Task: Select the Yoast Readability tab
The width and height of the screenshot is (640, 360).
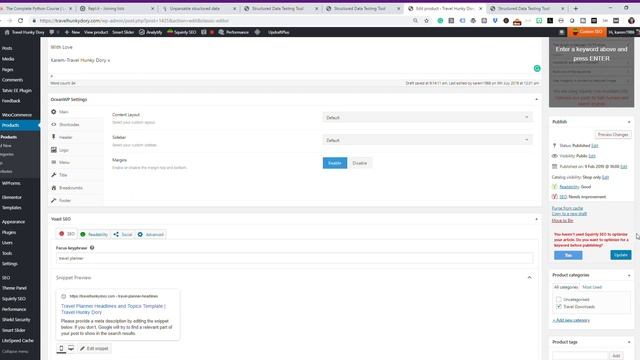Action: pos(94,234)
